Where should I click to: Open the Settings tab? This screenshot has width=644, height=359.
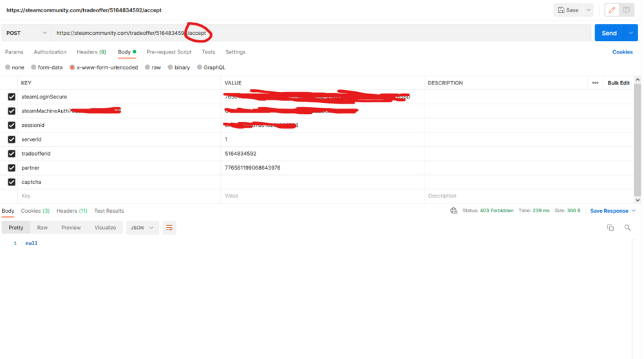[x=235, y=52]
